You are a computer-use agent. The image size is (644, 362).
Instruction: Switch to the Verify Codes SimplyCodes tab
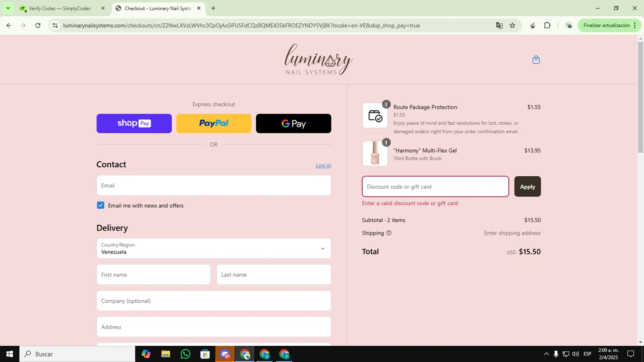click(59, 8)
